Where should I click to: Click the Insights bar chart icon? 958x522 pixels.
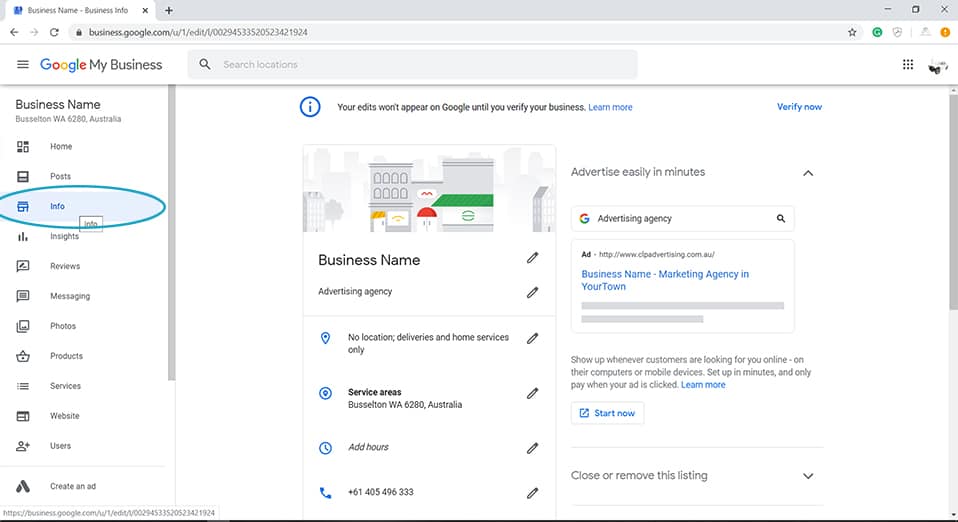[x=23, y=237]
